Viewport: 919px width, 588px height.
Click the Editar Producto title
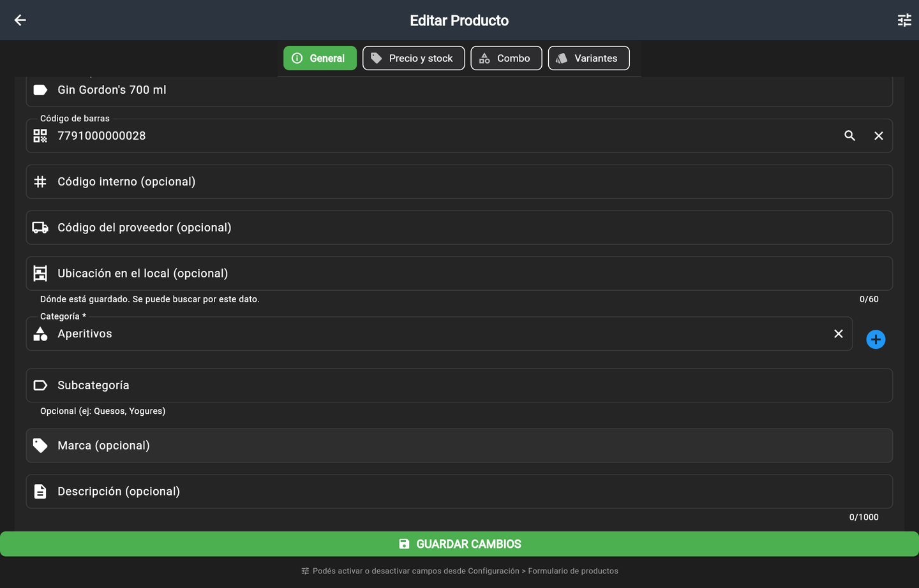459,20
